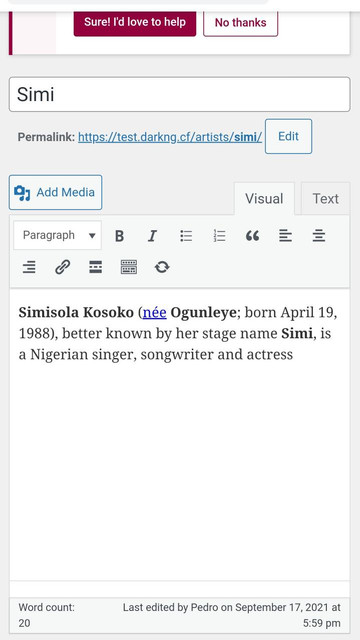Insert a bulleted list
Image resolution: width=360 pixels, height=640 pixels.
click(x=186, y=236)
